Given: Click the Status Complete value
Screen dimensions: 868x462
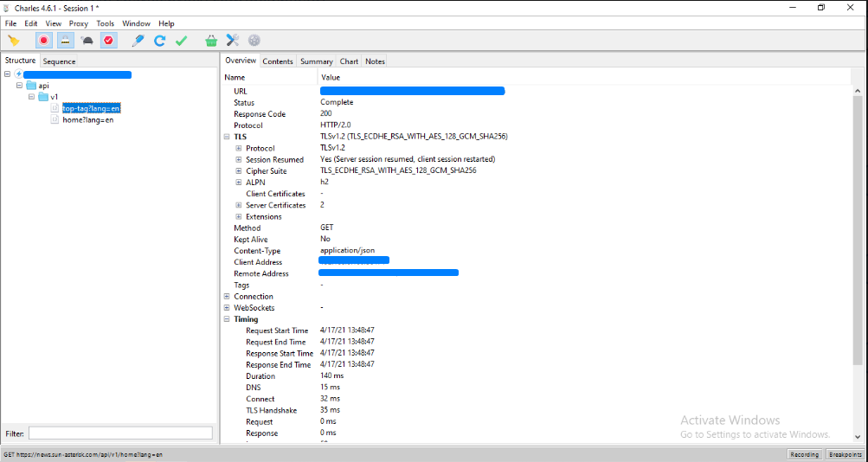Looking at the screenshot, I should coord(337,102).
